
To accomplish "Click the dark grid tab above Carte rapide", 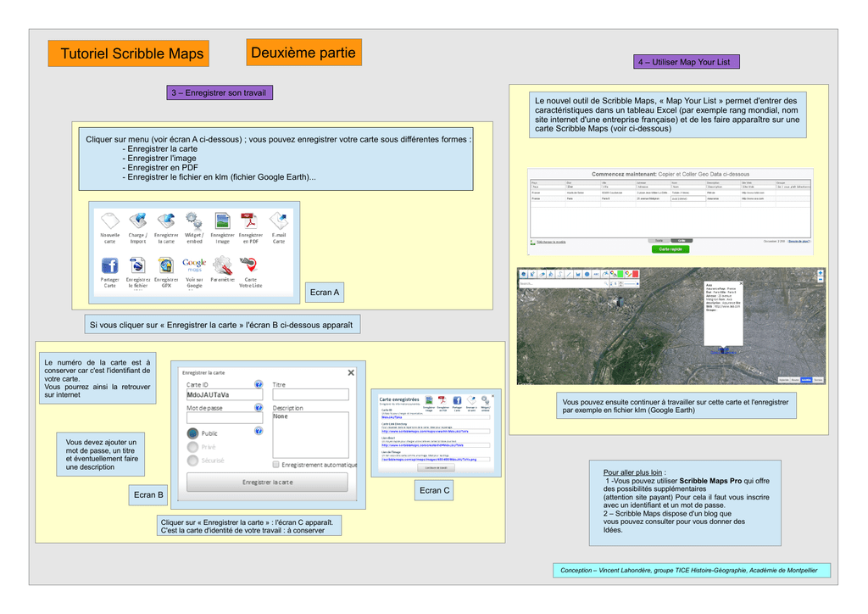I will [x=682, y=241].
